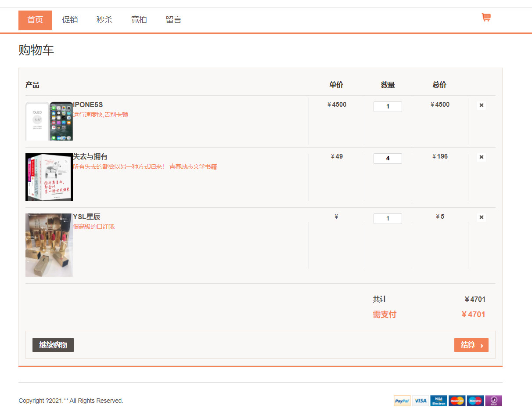The height and width of the screenshot is (412, 532).
Task: Open the shopping cart icon
Action: click(x=486, y=17)
